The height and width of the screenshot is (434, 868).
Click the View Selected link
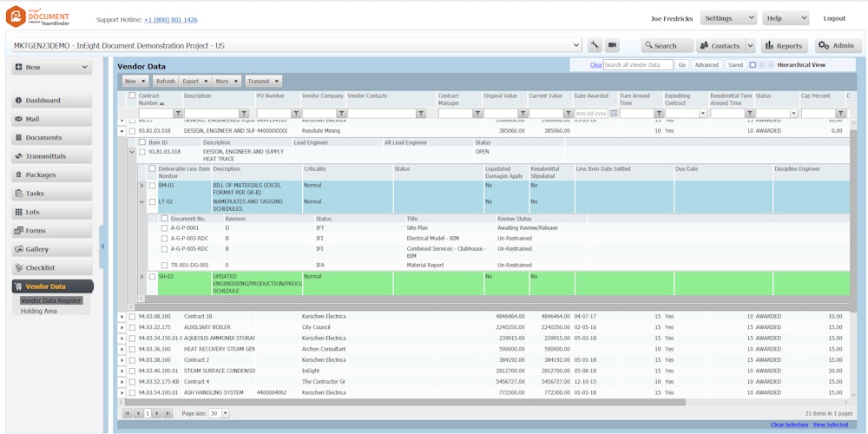831,424
